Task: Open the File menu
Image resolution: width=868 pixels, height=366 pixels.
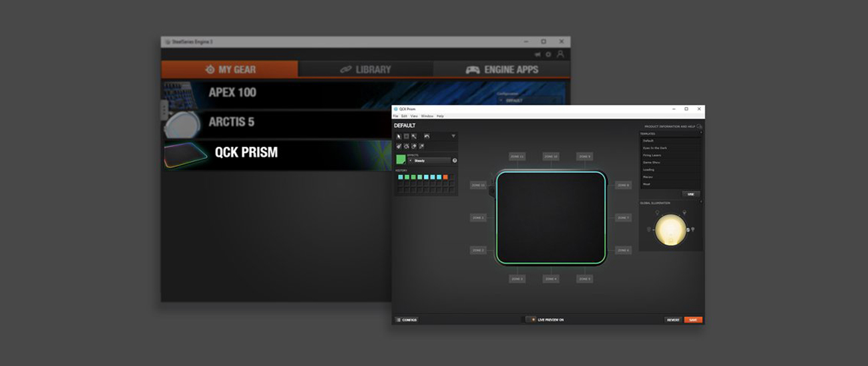Action: [395, 116]
